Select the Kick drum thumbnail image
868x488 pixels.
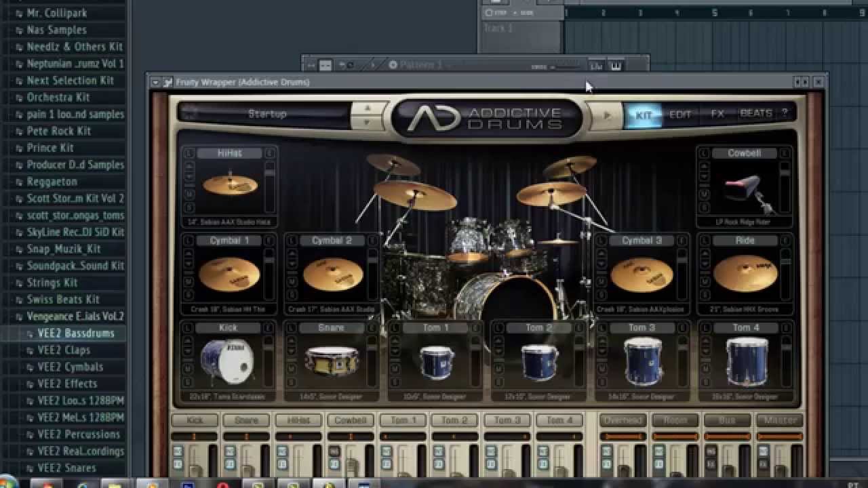coord(227,361)
